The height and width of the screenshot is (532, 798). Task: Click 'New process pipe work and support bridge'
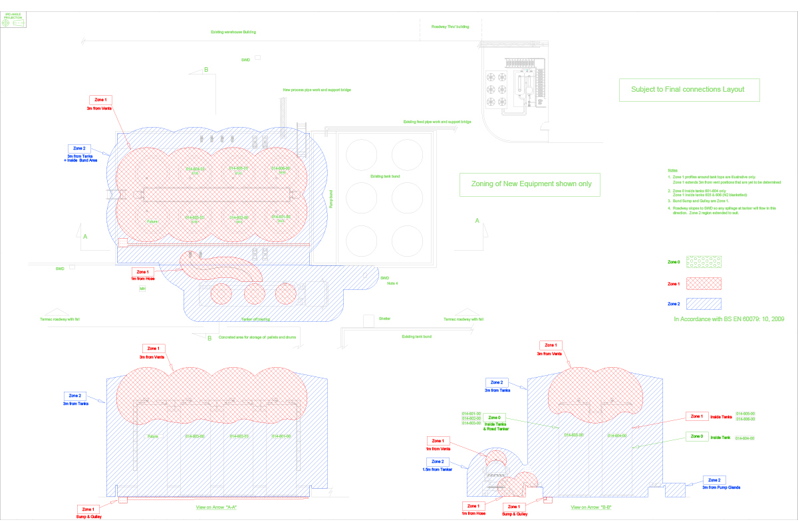point(317,89)
